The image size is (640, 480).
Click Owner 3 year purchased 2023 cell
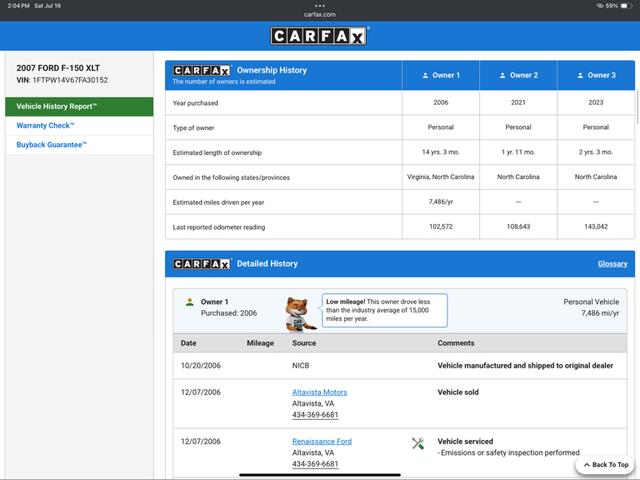(x=596, y=102)
